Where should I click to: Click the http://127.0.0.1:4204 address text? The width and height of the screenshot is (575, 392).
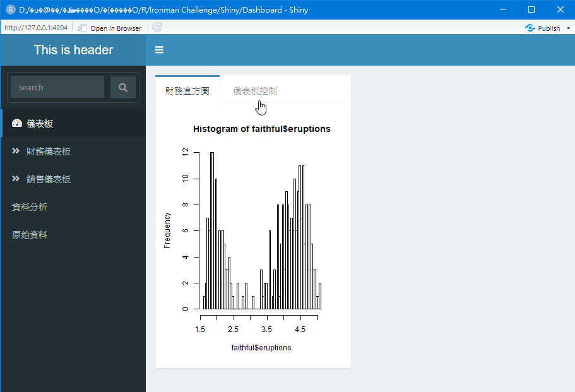[x=36, y=28]
